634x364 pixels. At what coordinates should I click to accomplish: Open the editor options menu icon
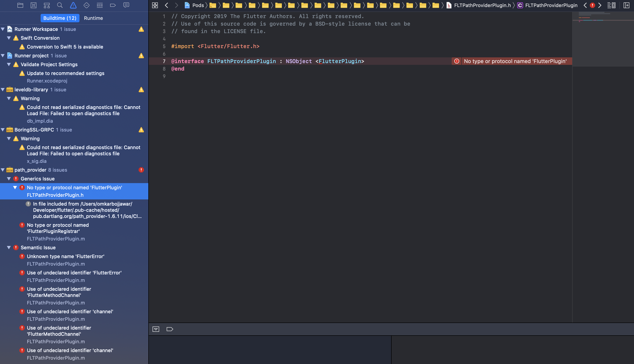click(x=611, y=5)
